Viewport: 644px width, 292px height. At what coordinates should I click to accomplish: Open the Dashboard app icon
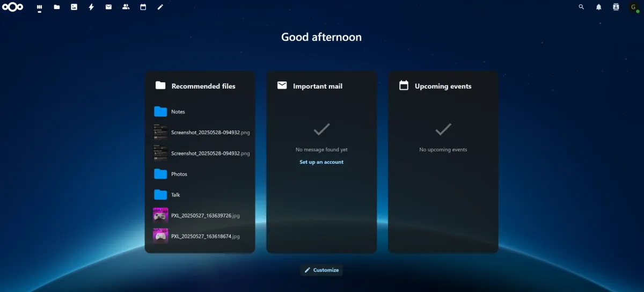click(x=39, y=7)
